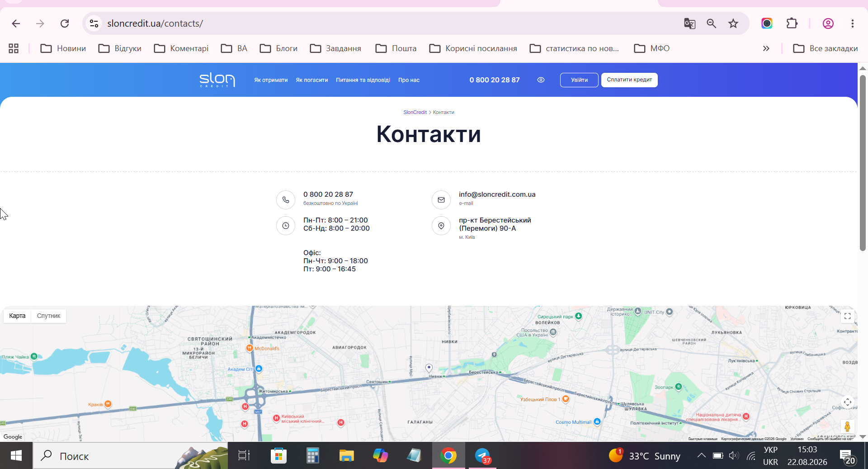Open Як погасити menu item
The width and height of the screenshot is (868, 469).
tap(312, 80)
